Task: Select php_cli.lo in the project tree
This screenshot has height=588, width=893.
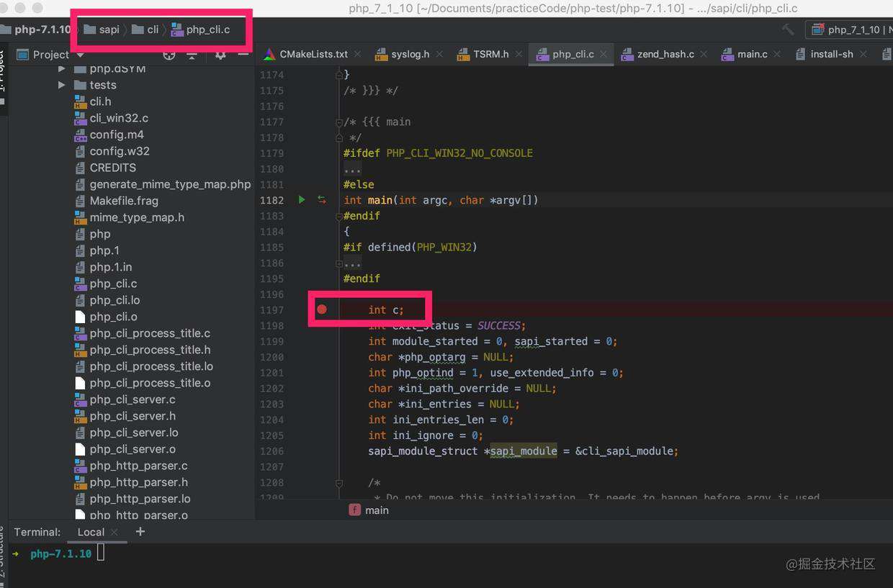Action: 115,300
